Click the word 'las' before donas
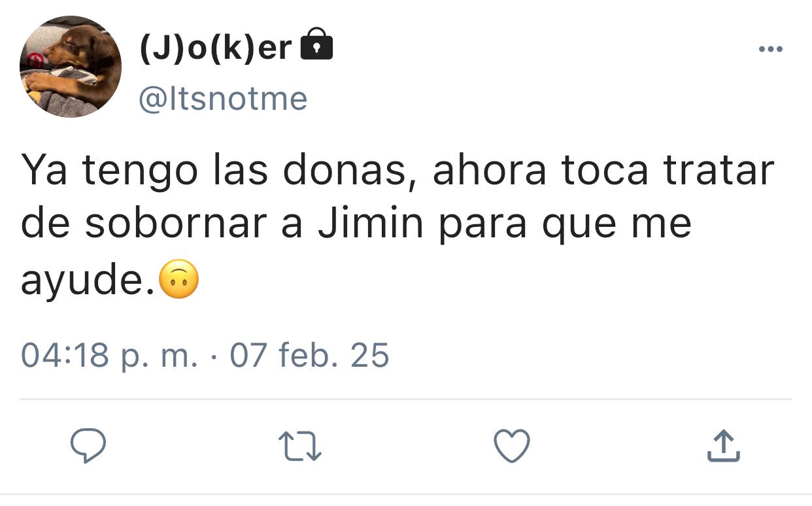 click(244, 169)
